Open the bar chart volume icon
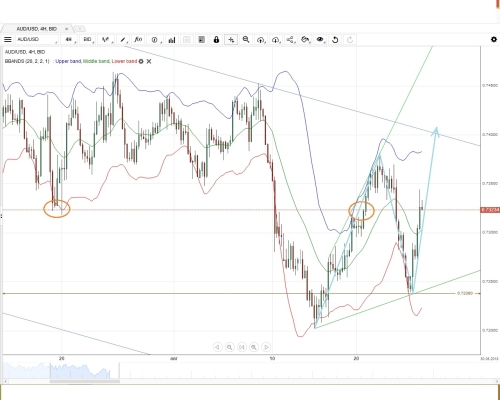The height and width of the screenshot is (400, 500). coord(172,40)
